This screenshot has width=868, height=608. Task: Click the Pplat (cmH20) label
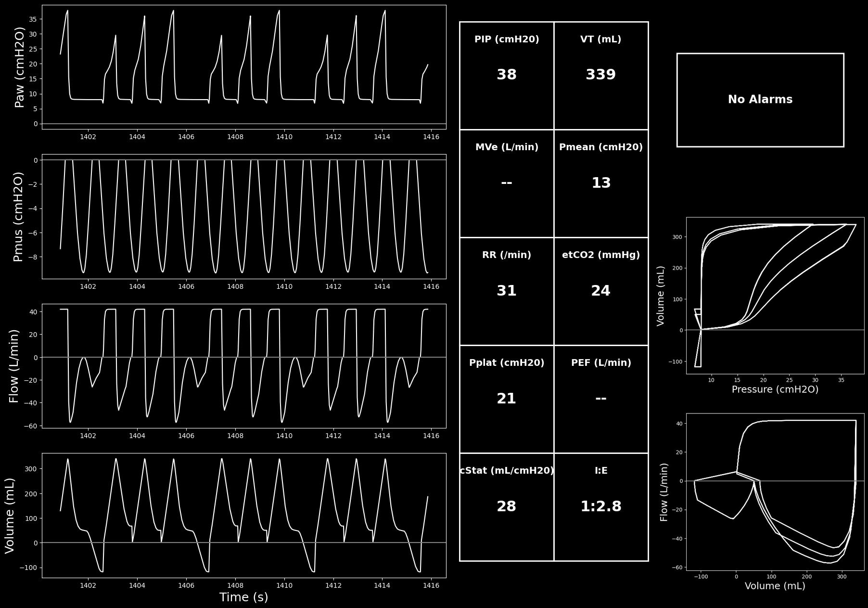[x=507, y=363]
